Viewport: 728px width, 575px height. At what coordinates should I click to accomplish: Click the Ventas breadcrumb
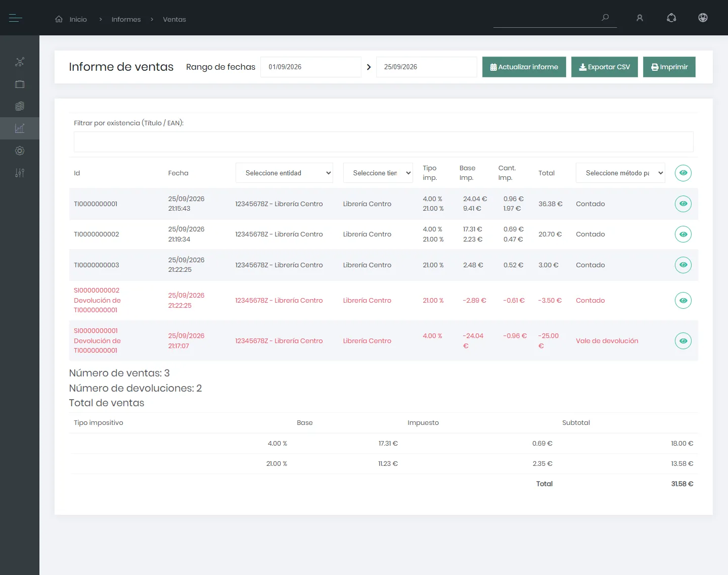coord(174,19)
